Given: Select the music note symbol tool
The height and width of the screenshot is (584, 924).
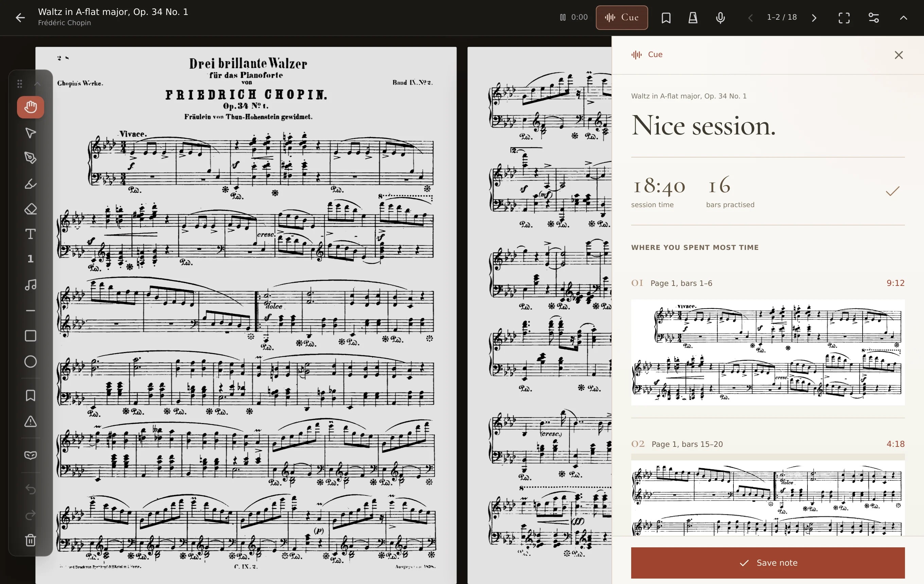Looking at the screenshot, I should pyautogui.click(x=30, y=285).
